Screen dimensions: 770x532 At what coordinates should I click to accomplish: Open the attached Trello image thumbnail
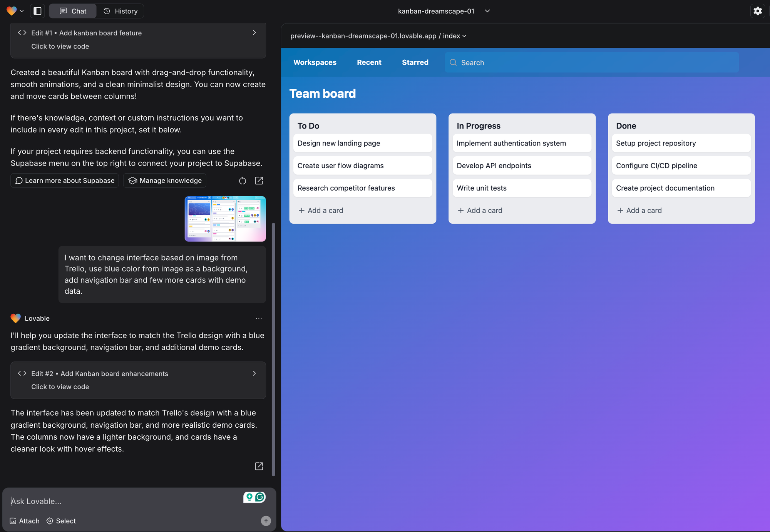(x=225, y=219)
